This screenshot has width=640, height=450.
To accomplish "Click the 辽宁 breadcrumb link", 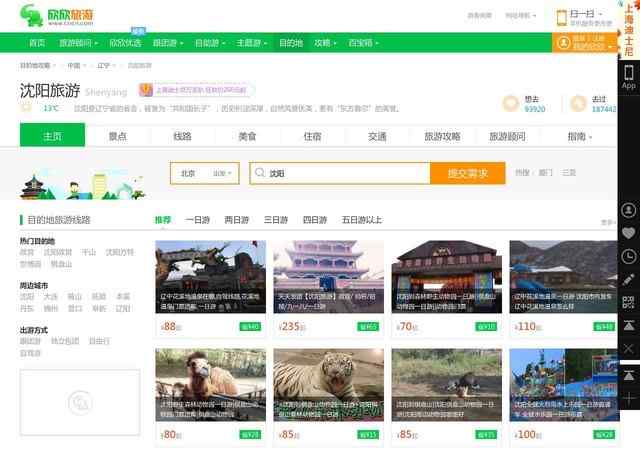I will click(x=103, y=65).
